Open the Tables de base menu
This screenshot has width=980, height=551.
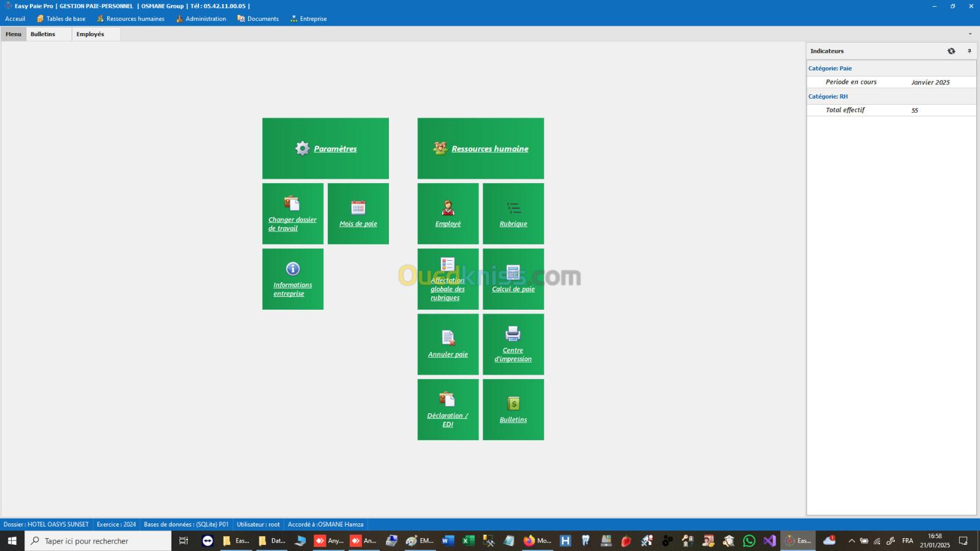(61, 19)
